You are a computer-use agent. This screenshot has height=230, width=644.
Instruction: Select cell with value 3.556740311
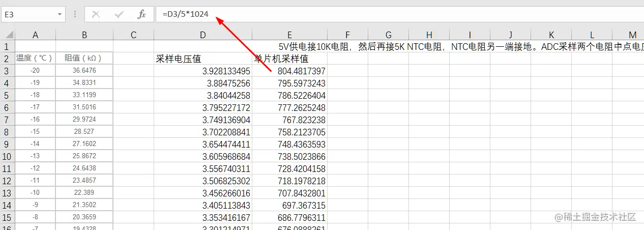pos(203,168)
